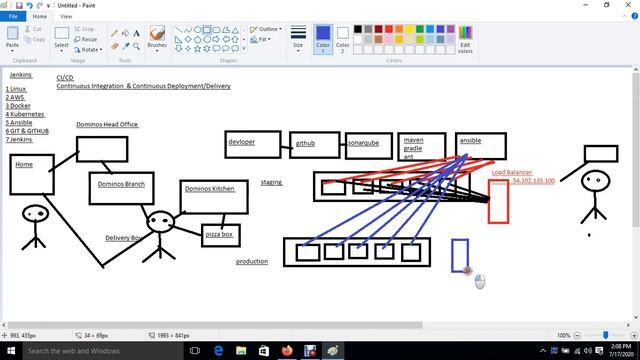640x360 pixels.
Task: Activate Color 1 foreground selector
Action: click(x=323, y=39)
